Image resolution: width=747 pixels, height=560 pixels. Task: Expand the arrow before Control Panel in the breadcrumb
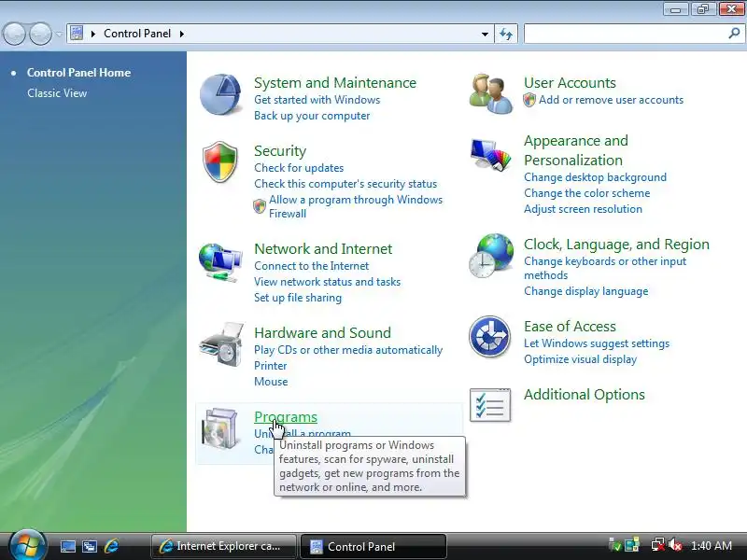(x=92, y=34)
